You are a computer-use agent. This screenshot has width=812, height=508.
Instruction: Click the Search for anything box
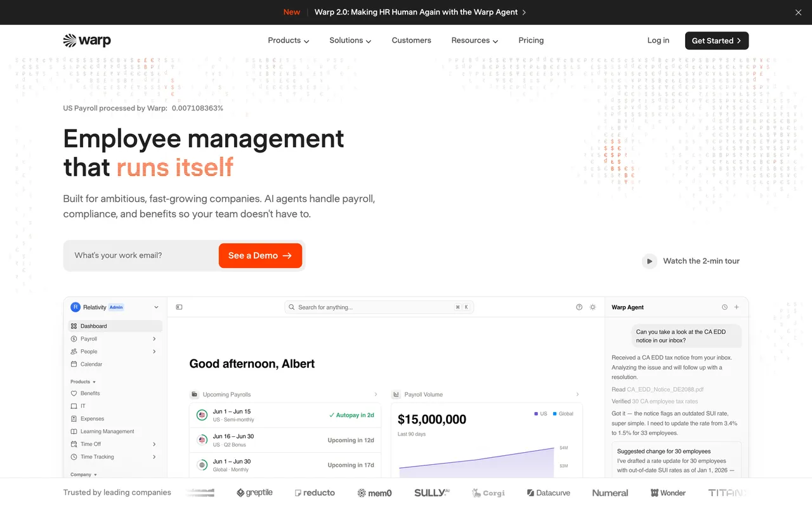379,307
